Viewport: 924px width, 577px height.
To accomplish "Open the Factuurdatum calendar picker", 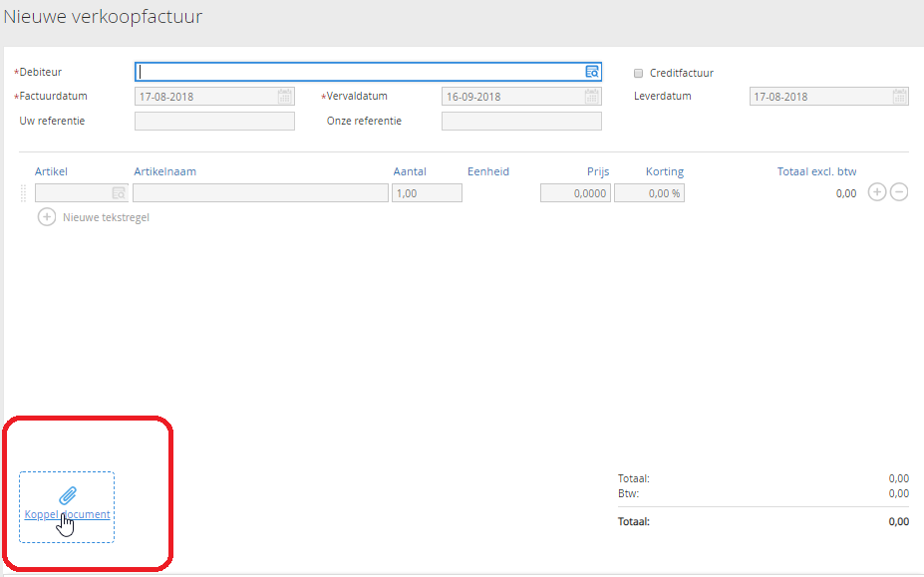I will tap(285, 96).
